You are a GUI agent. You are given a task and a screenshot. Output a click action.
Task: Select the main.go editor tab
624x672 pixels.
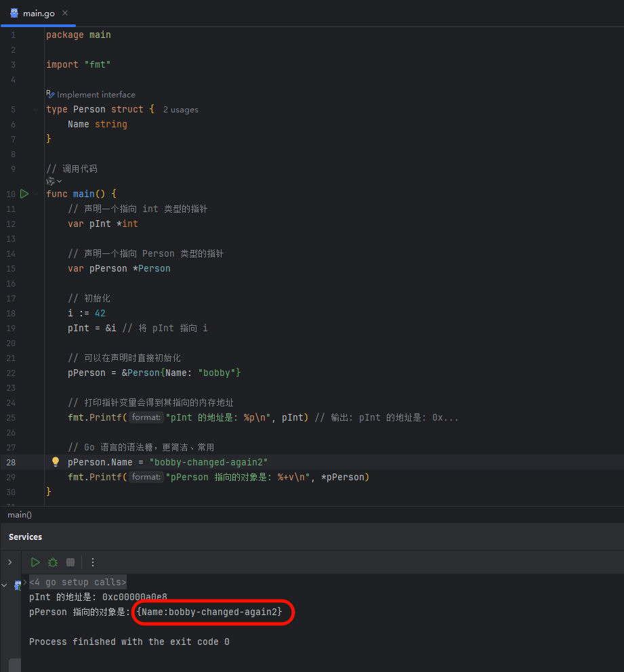39,14
